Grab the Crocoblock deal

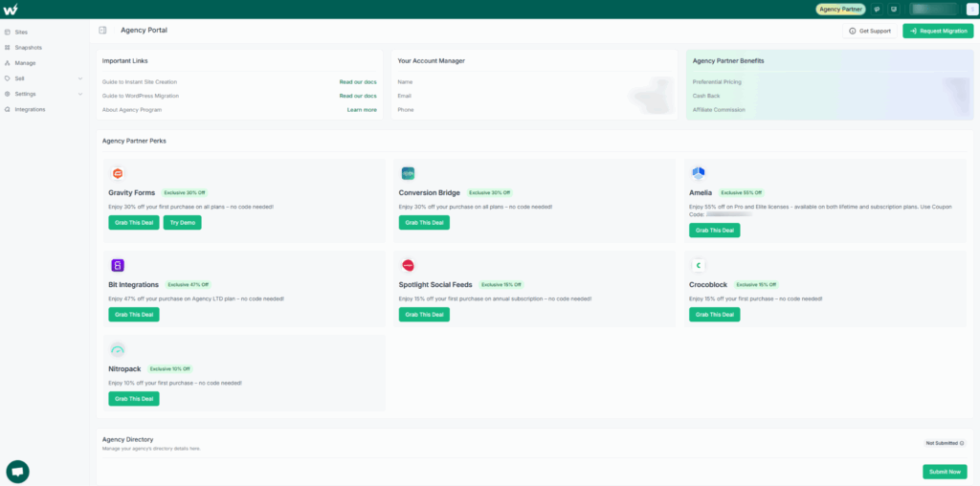[x=714, y=314]
